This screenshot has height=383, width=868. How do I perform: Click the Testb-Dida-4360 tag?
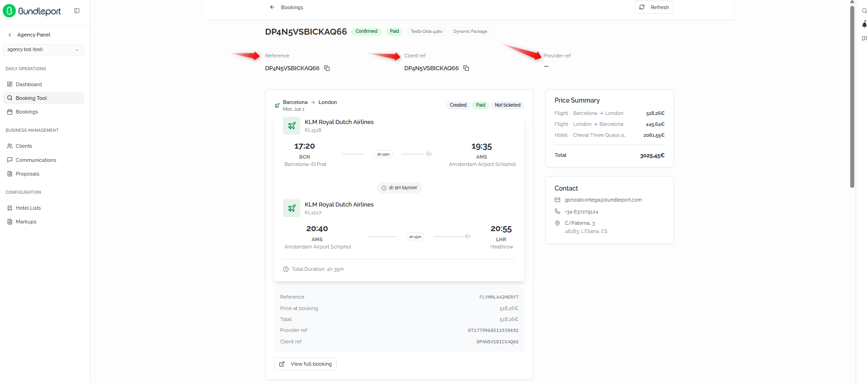tap(426, 31)
